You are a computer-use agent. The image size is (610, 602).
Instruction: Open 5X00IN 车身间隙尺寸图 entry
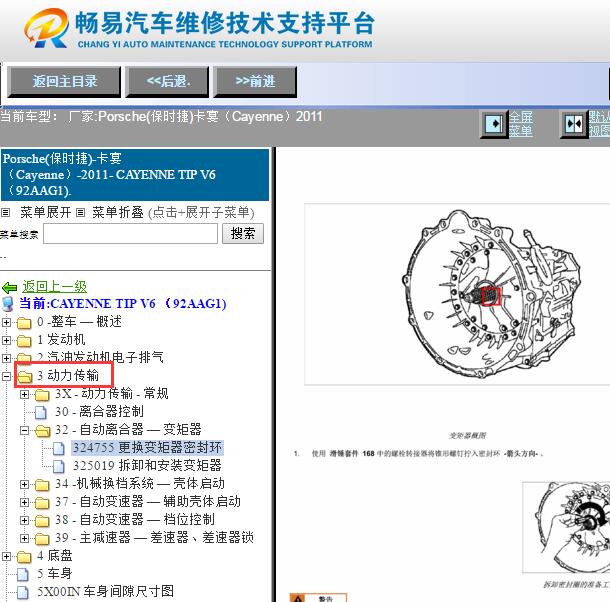pyautogui.click(x=105, y=591)
